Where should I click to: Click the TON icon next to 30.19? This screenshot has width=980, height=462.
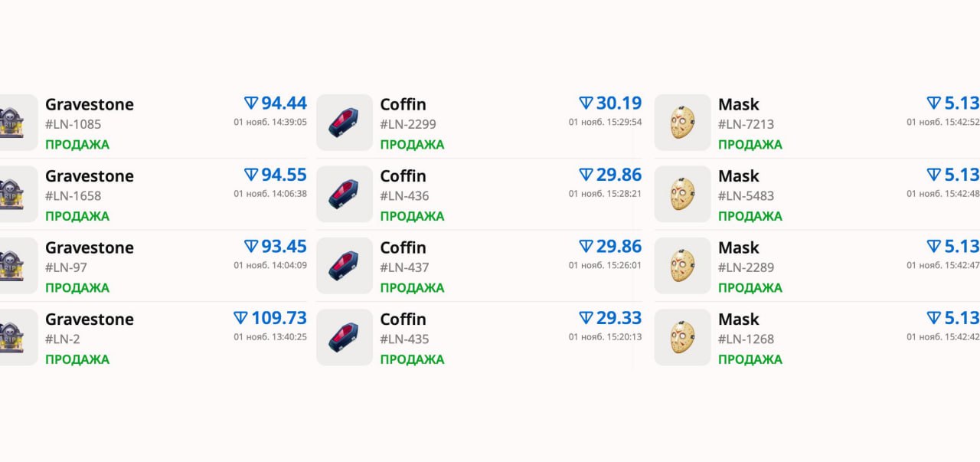click(x=586, y=103)
